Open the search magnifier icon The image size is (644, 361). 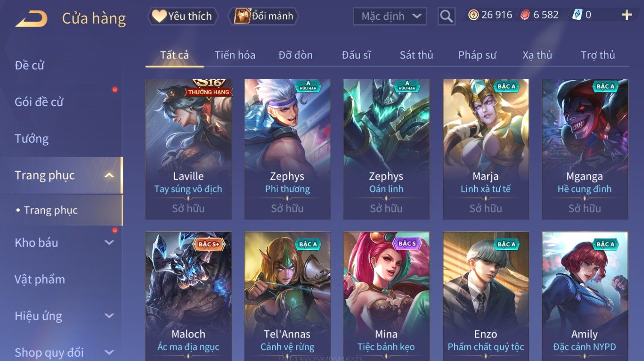coord(446,16)
